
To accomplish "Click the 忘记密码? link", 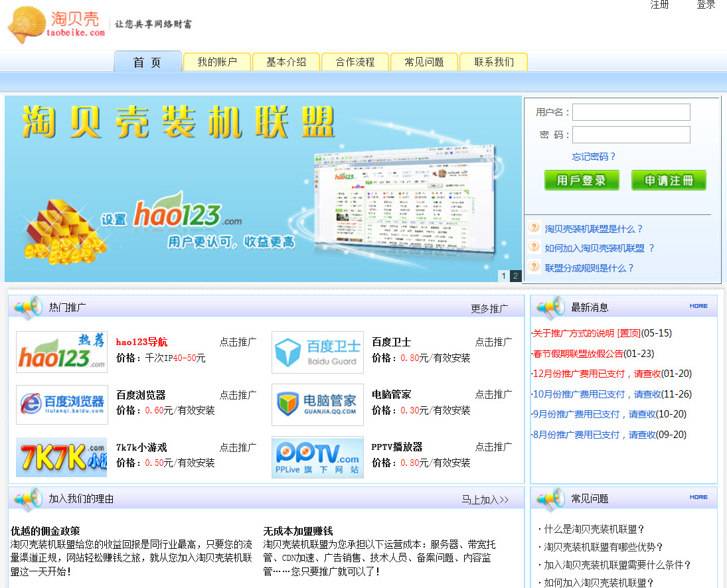I will click(x=594, y=157).
